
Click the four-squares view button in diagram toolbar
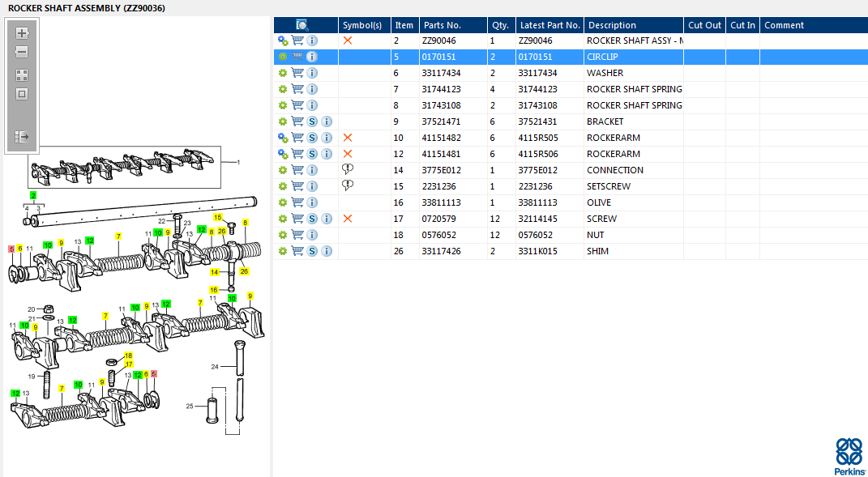tap(22, 75)
